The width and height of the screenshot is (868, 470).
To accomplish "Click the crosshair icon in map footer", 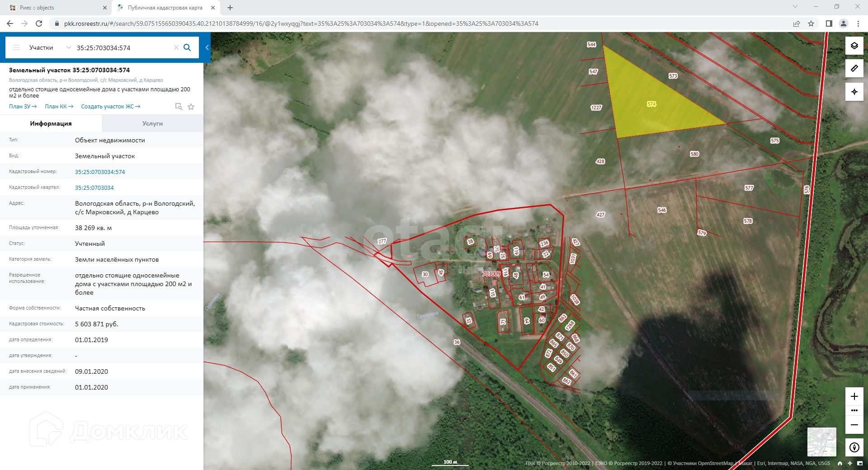I will (x=850, y=463).
